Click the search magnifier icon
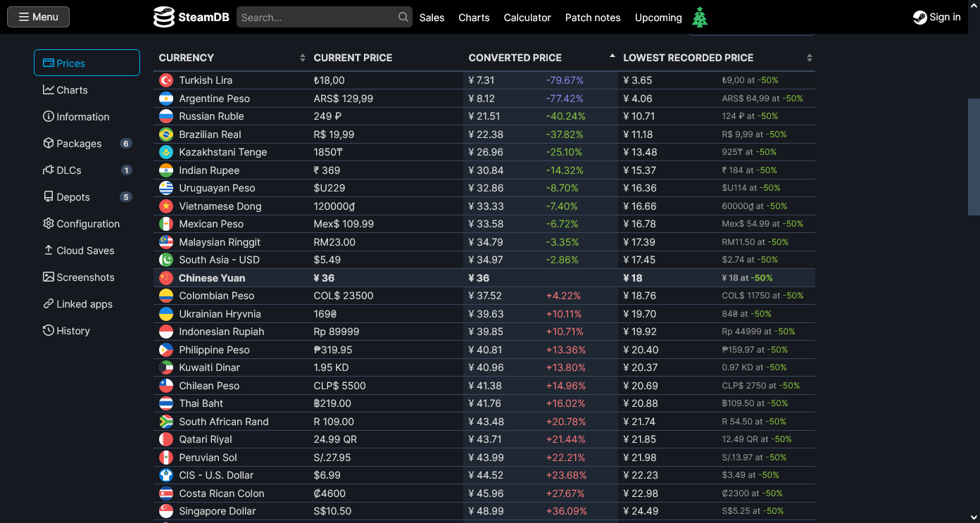 pos(403,17)
